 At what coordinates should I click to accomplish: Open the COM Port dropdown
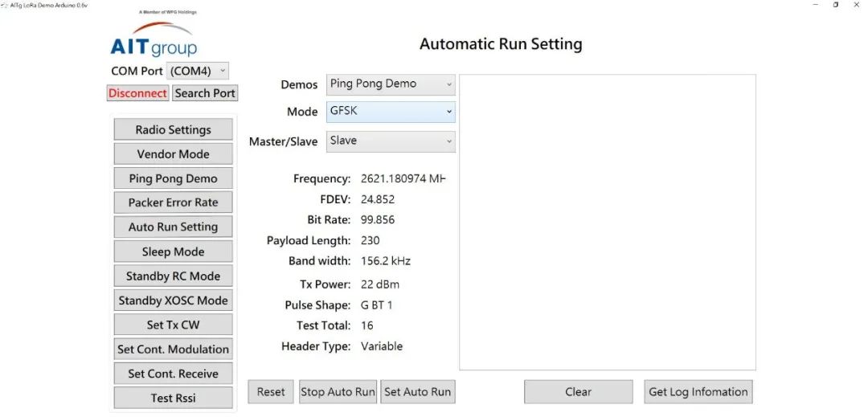pos(198,71)
